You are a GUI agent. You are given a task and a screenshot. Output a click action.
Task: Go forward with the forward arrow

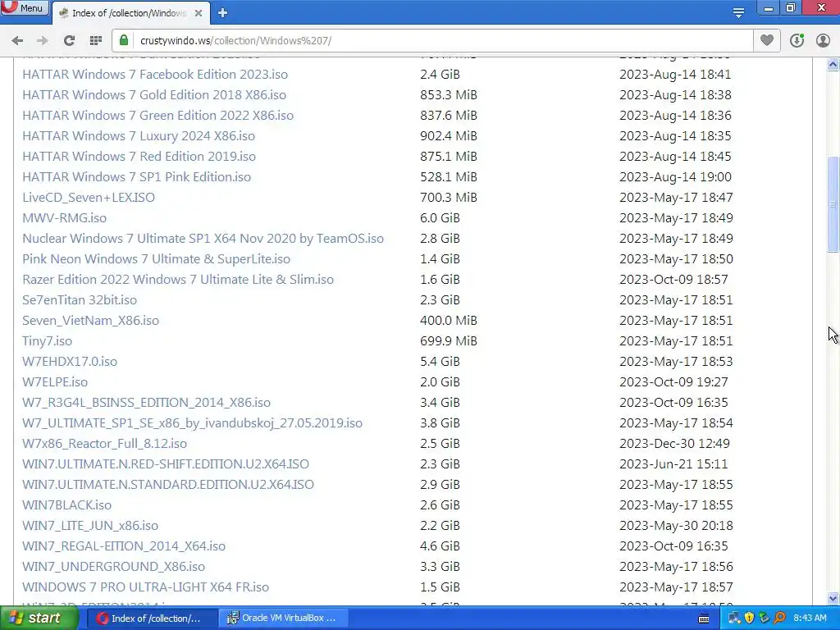[x=43, y=41]
